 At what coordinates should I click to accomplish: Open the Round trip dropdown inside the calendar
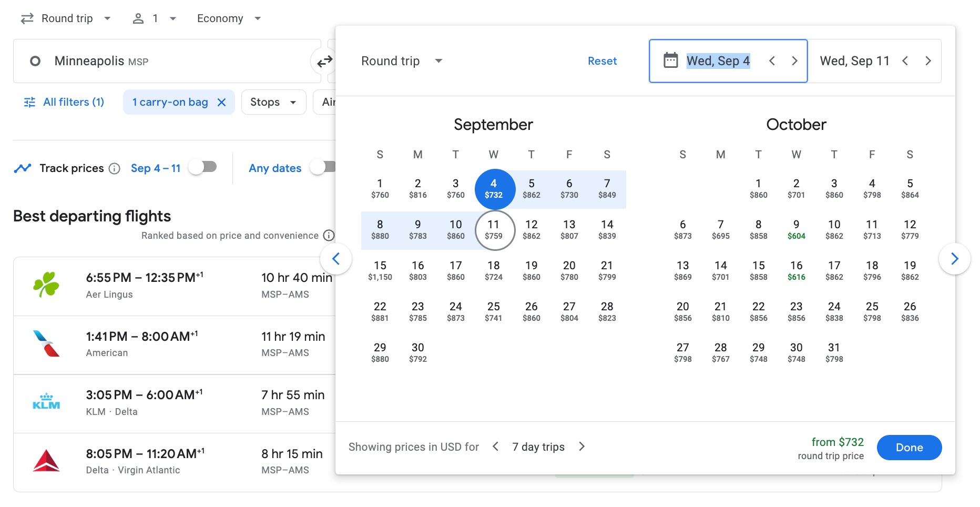click(402, 60)
